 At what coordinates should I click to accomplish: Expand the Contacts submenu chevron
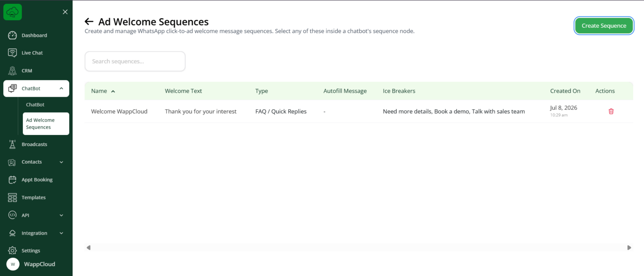point(61,162)
